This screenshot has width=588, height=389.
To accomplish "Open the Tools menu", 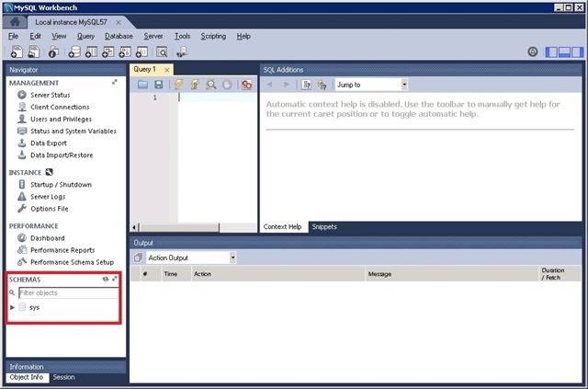I will click(x=182, y=36).
